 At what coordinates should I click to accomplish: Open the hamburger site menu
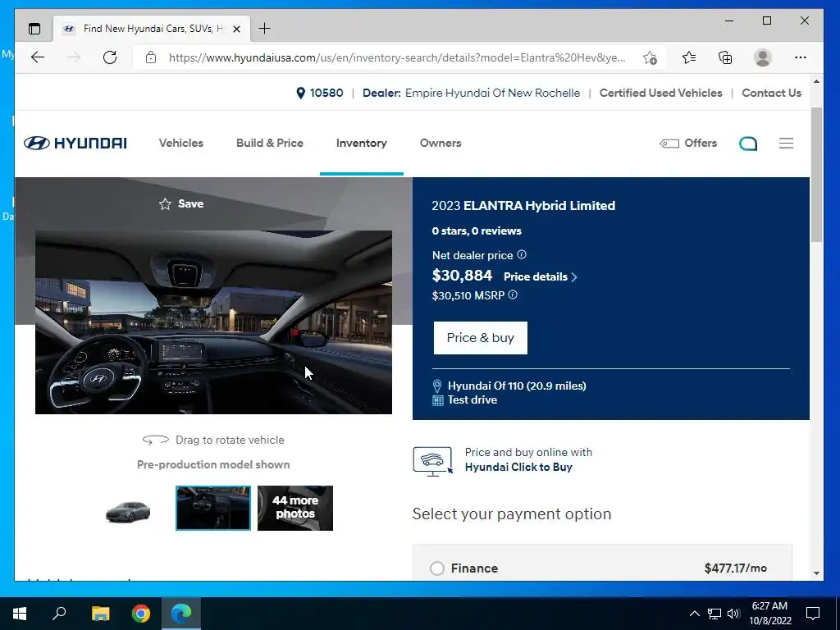pos(786,143)
